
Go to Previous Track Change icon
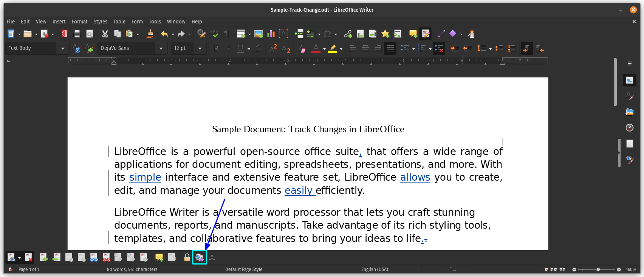point(43,257)
